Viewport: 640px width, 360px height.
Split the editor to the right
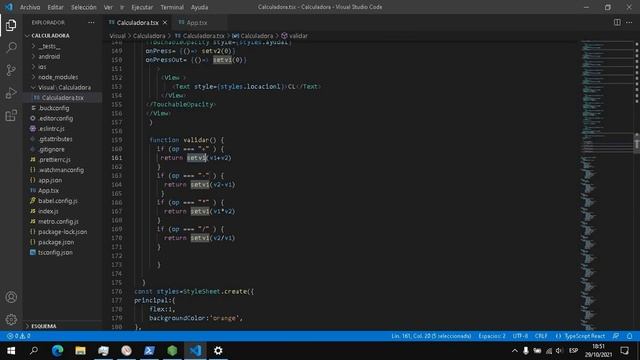tap(617, 22)
